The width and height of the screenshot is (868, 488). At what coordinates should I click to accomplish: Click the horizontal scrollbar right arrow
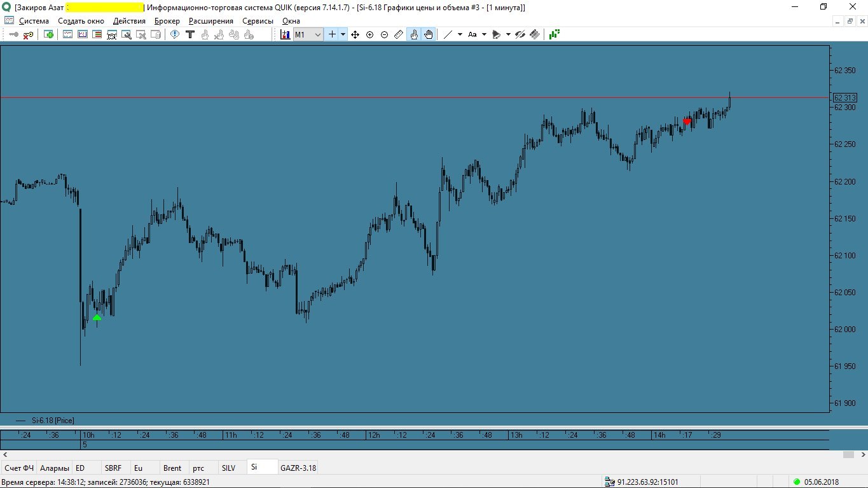[862, 454]
